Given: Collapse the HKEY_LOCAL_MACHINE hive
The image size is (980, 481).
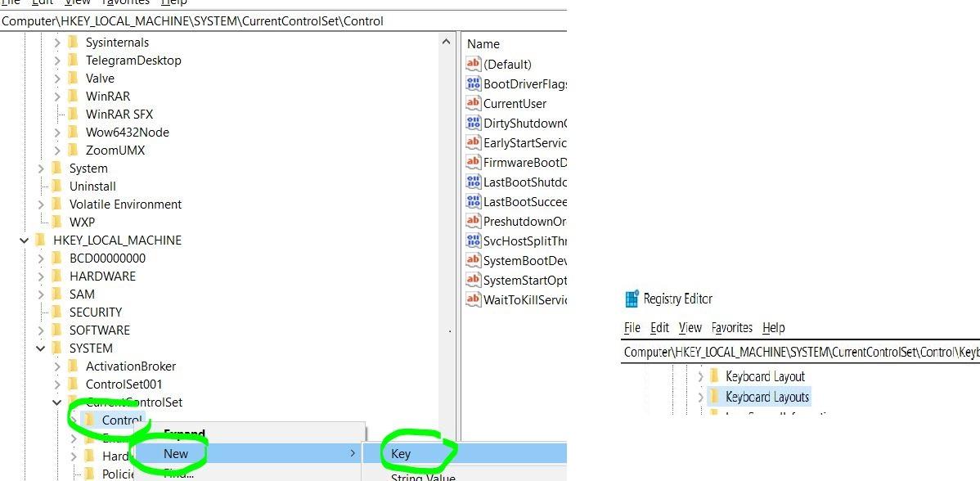Looking at the screenshot, I should 25,240.
